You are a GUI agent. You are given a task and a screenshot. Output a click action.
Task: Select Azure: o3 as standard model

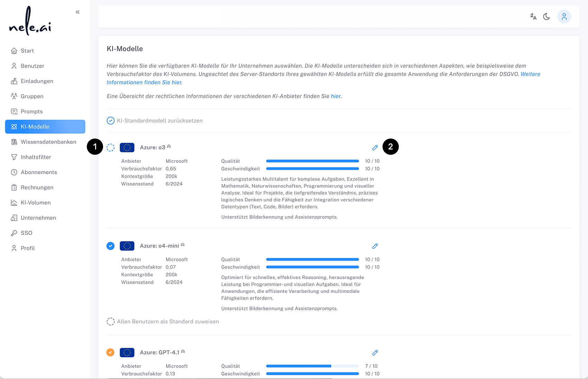pos(110,148)
